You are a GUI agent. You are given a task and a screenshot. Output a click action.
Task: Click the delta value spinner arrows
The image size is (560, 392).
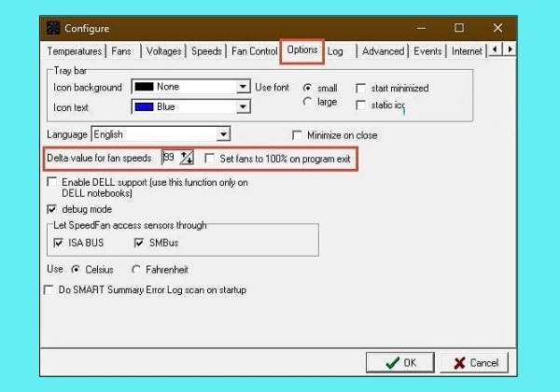click(187, 158)
